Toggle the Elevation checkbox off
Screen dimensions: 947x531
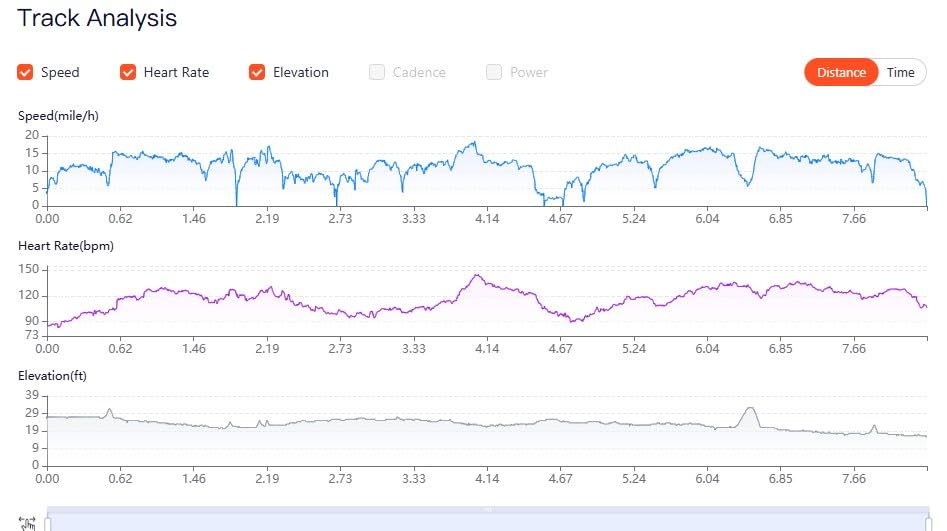257,72
